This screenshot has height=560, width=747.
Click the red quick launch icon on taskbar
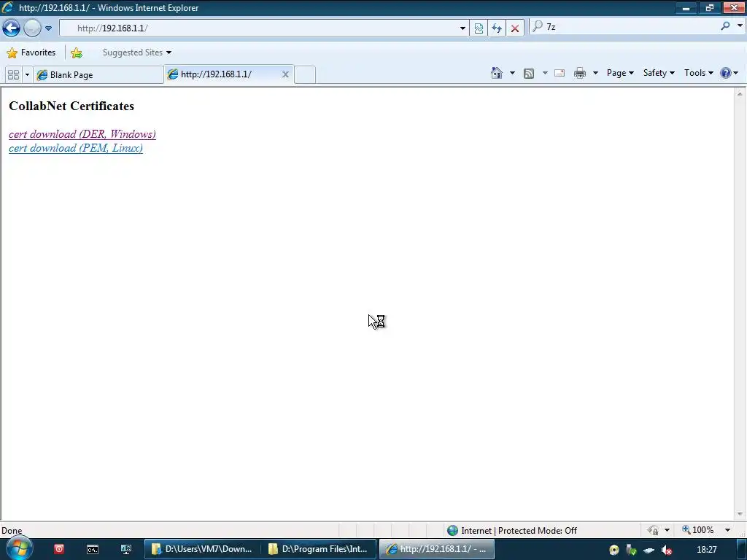[x=58, y=549]
